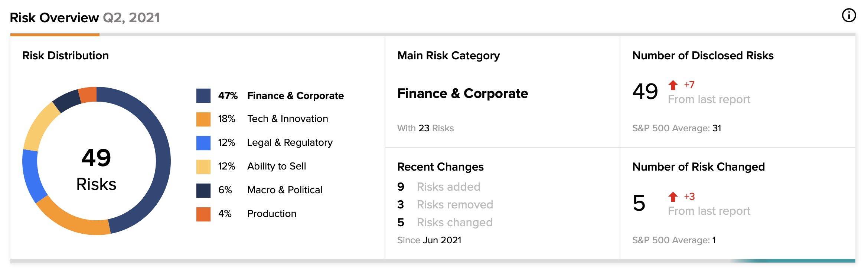This screenshot has height=270, width=868.
Task: Click the info icon beside Risk Overview
Action: [x=849, y=16]
